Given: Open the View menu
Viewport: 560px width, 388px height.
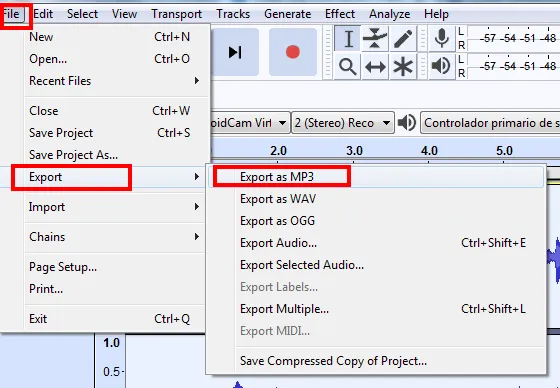Looking at the screenshot, I should [x=124, y=14].
